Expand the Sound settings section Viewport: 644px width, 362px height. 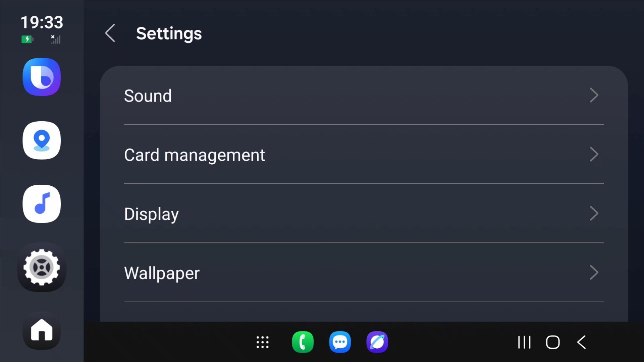pos(594,95)
